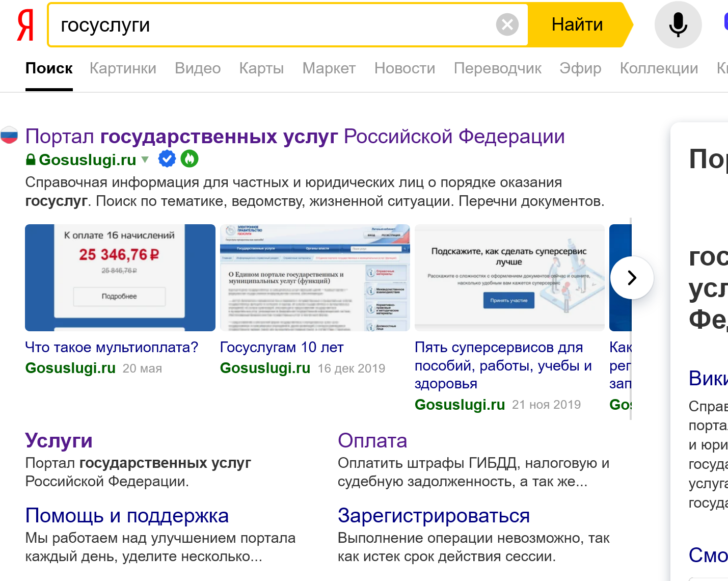Activate voice search microphone
This screenshot has height=581, width=728.
tap(678, 25)
